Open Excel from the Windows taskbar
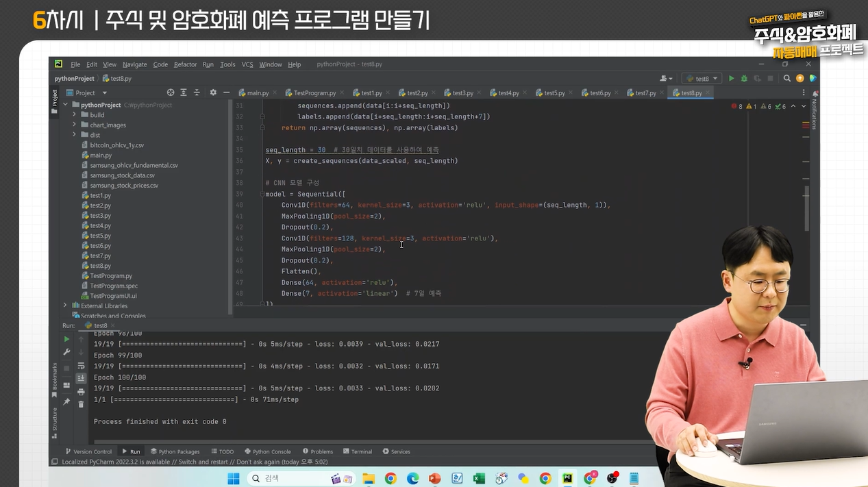 click(x=479, y=478)
